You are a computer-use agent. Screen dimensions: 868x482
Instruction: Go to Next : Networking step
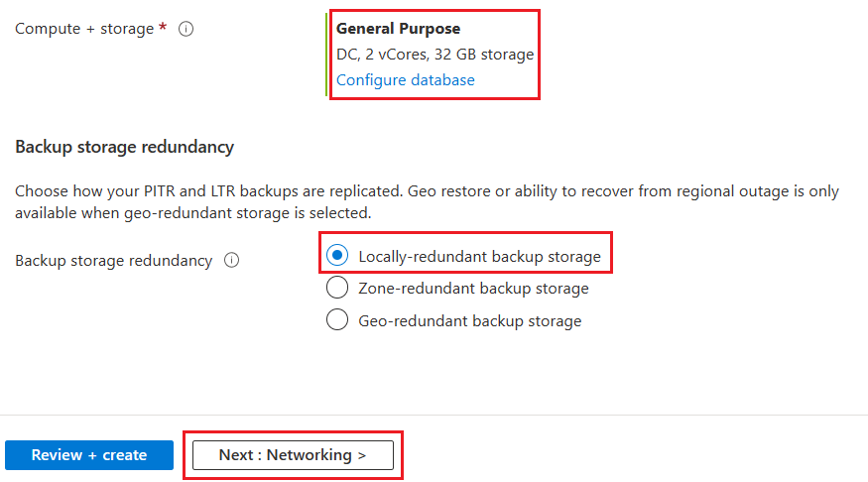coord(293,455)
